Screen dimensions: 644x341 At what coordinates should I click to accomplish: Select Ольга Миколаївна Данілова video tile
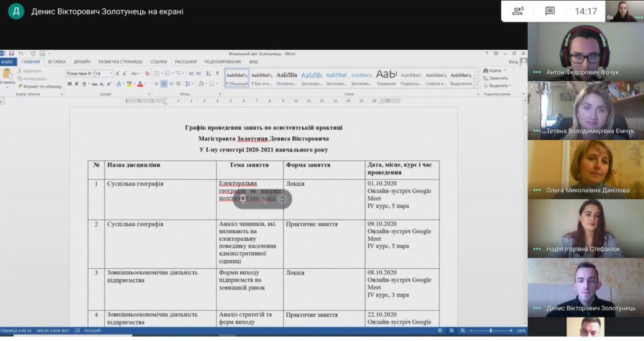coord(586,169)
